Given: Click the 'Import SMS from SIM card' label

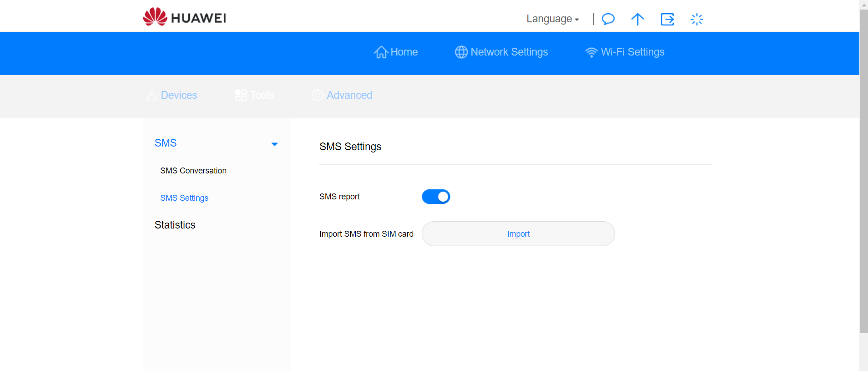Looking at the screenshot, I should (x=366, y=234).
